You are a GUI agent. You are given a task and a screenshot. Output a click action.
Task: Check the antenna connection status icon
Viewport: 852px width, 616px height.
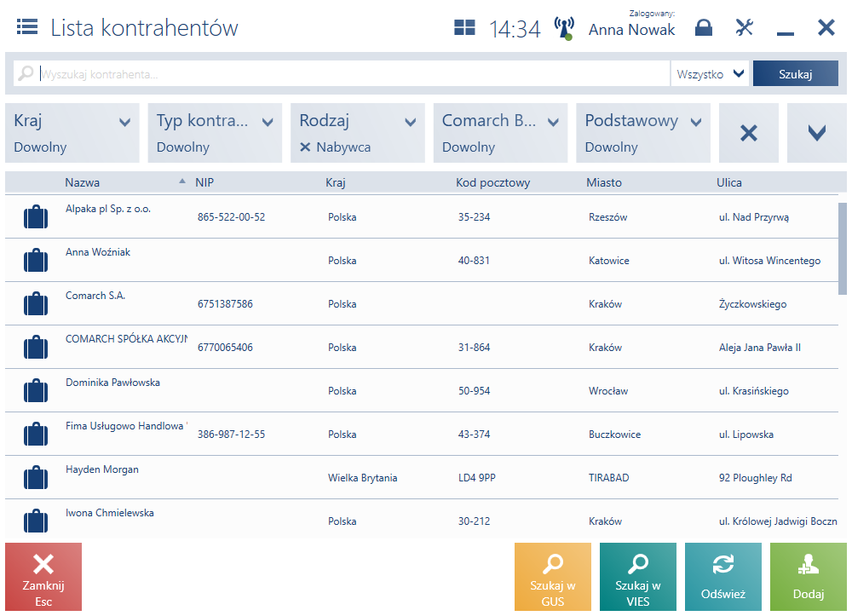point(564,28)
